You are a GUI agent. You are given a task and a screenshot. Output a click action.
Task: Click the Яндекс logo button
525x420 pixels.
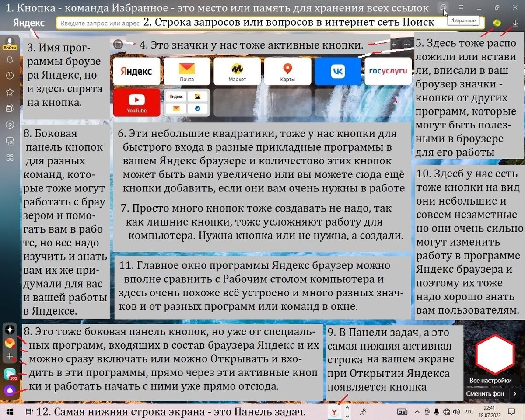[28, 23]
